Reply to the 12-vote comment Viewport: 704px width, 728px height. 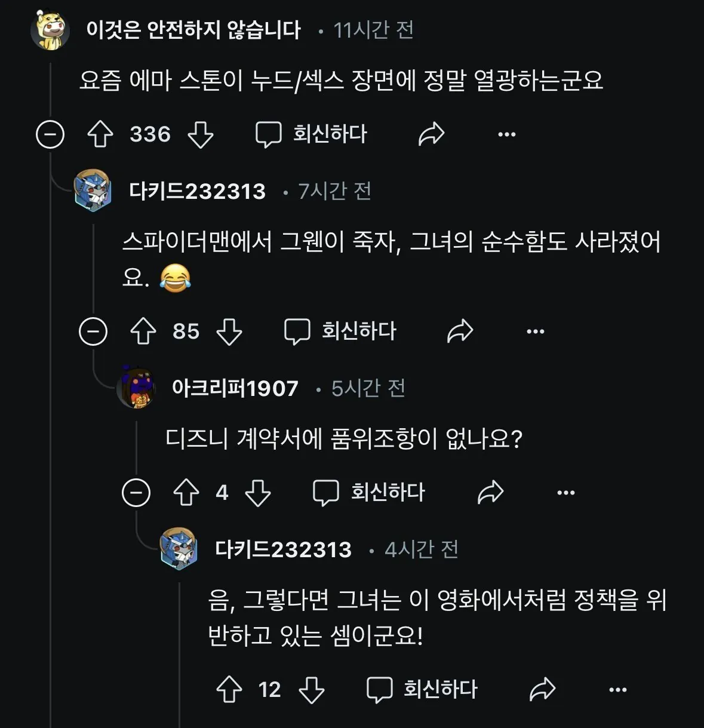(x=423, y=690)
